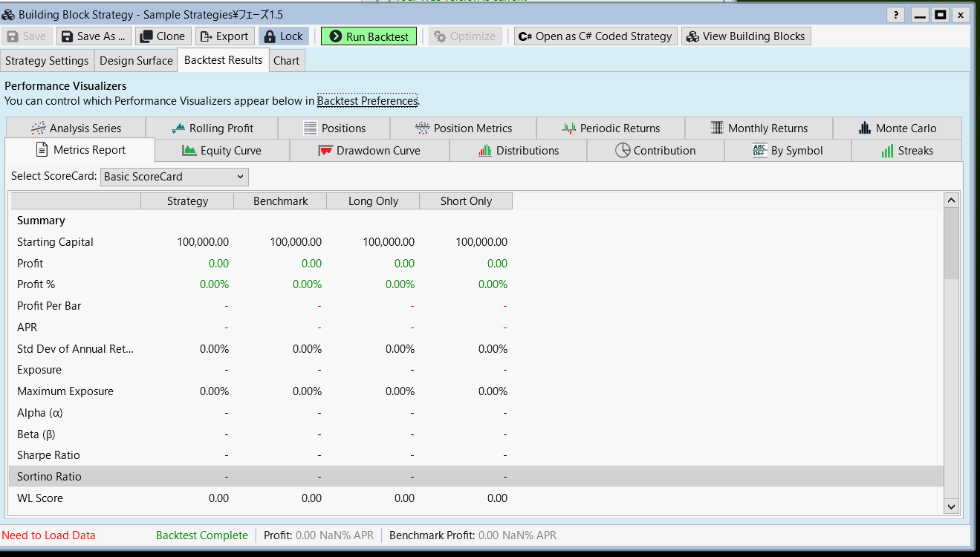This screenshot has height=557, width=980.
Task: Click Save As toolbar button
Action: 94,36
